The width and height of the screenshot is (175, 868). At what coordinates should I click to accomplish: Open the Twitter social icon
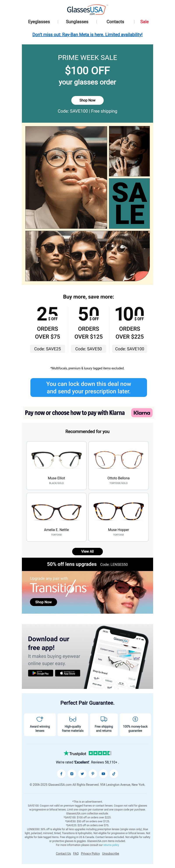coord(82,774)
